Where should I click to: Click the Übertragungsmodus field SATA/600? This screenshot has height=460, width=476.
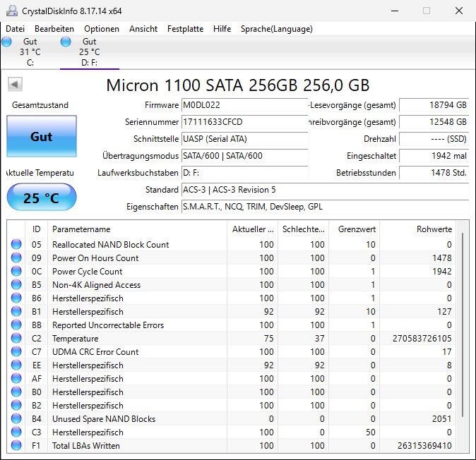244,156
